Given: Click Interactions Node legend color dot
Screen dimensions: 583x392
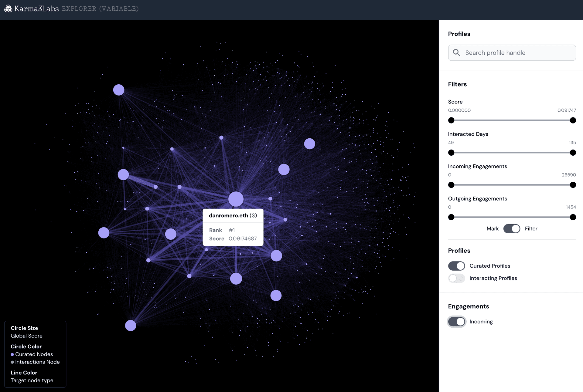Looking at the screenshot, I should [12, 362].
